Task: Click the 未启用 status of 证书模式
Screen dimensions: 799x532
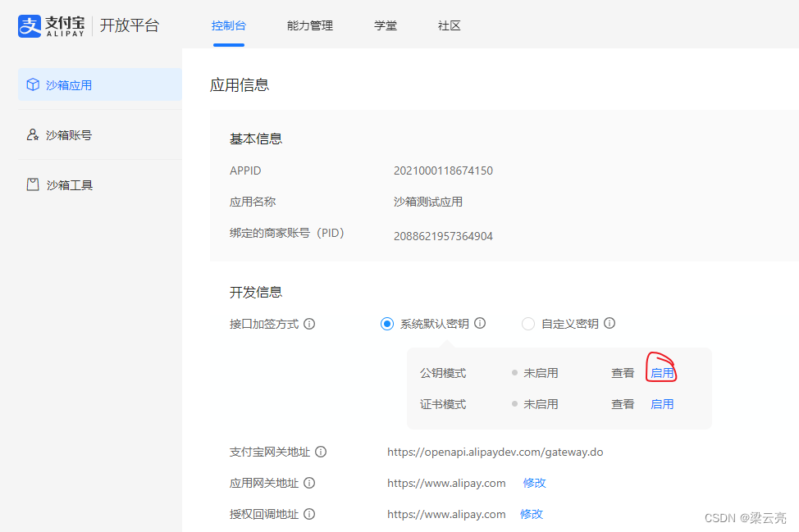Action: click(541, 404)
